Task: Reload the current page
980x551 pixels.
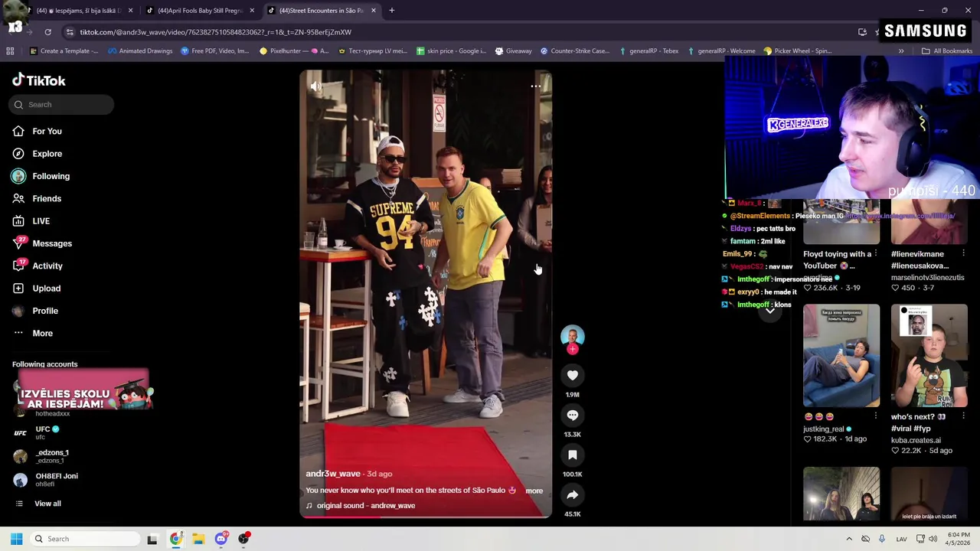Action: click(x=47, y=32)
